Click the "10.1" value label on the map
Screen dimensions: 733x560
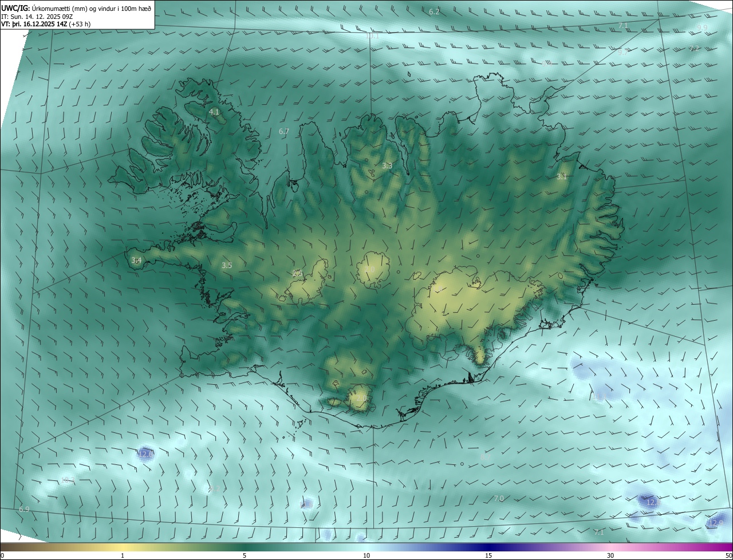pyautogui.click(x=372, y=36)
